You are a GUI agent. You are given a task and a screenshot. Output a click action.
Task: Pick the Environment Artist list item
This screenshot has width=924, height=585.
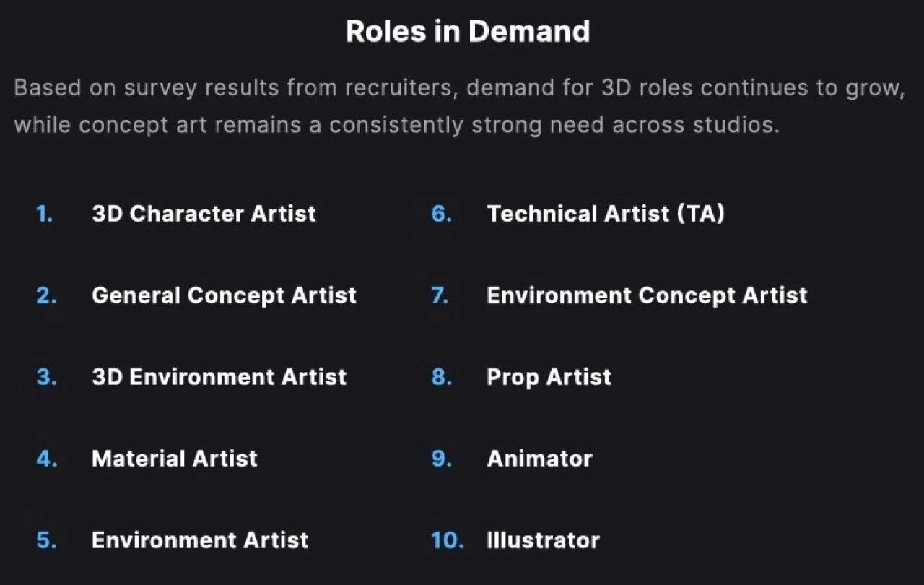[x=200, y=540]
